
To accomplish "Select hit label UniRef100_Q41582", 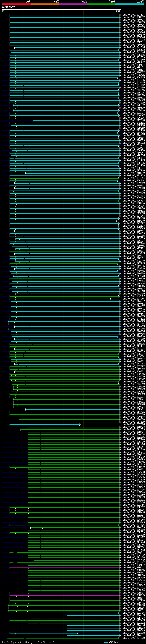I will pos(134,560).
